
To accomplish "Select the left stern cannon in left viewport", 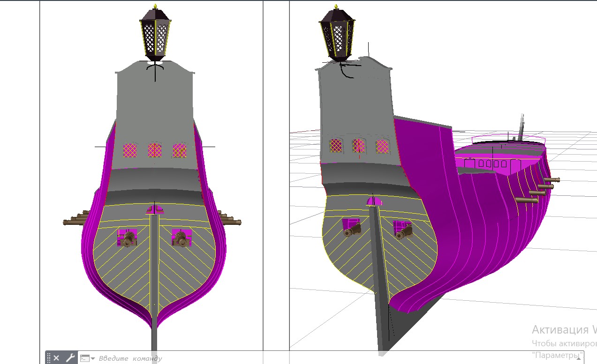I will click(128, 239).
